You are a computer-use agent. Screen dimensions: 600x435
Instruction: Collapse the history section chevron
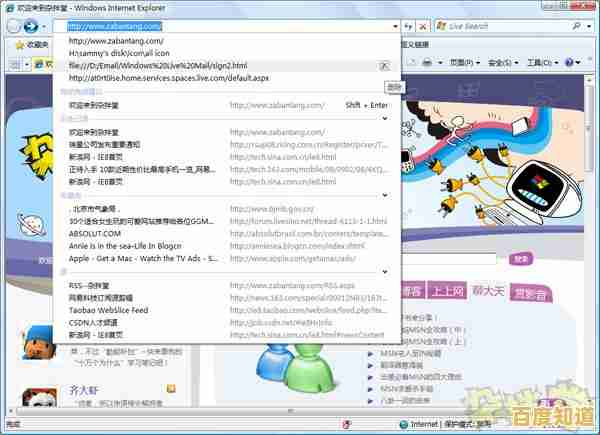coord(385,119)
